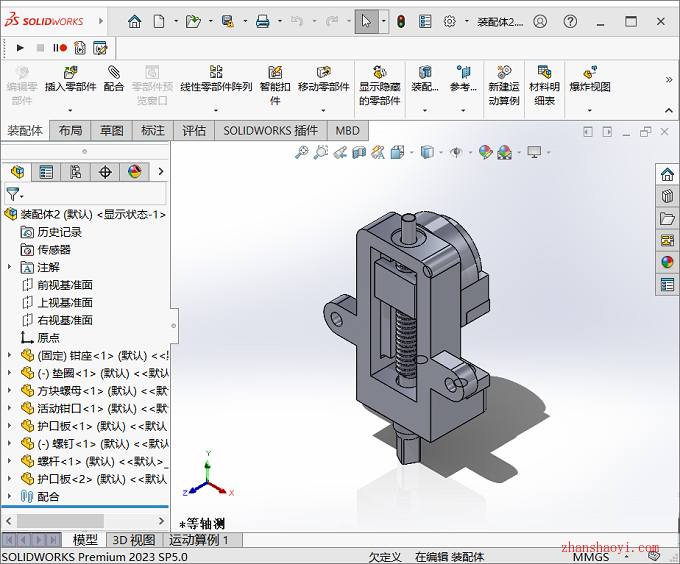Viewport: 680px width, 564px height.
Task: Select the ConfigurationManager tab icon
Action: [x=75, y=172]
